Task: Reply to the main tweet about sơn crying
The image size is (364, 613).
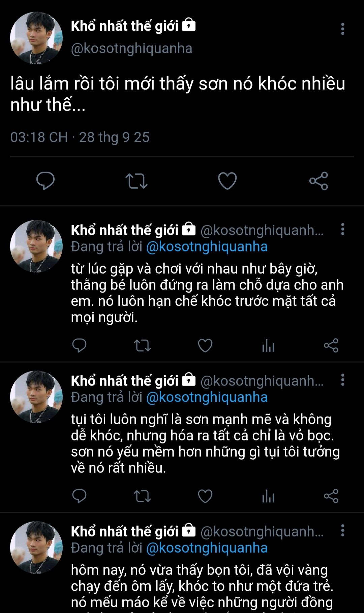Action: [45, 181]
